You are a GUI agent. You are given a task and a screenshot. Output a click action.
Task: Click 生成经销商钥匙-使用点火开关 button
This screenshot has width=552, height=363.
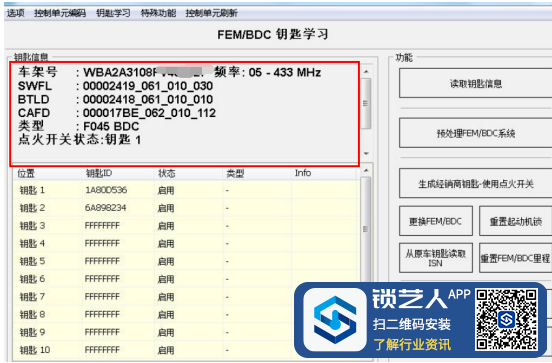click(x=476, y=183)
